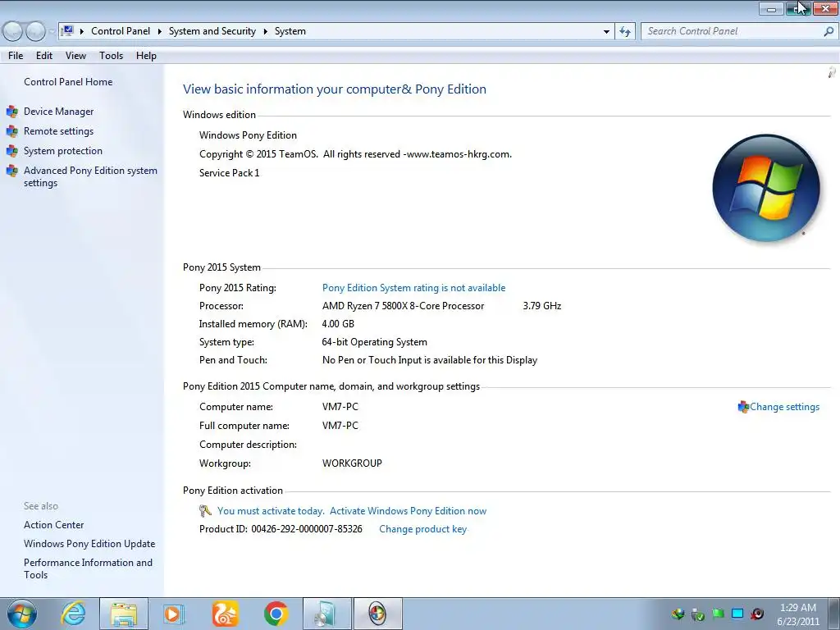This screenshot has width=840, height=630.
Task: Open the Tools menu
Action: [x=111, y=56]
